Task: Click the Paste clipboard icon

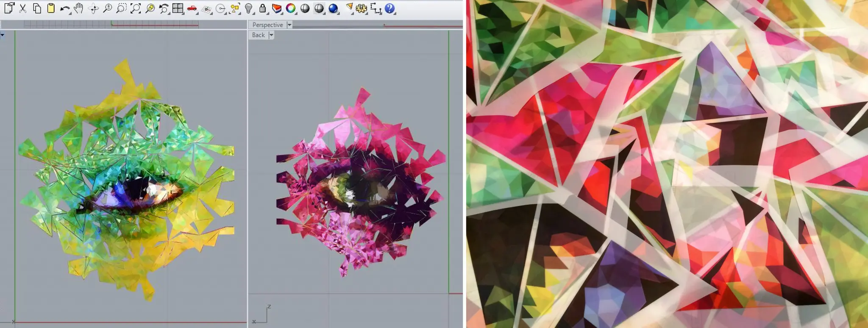Action: click(51, 8)
